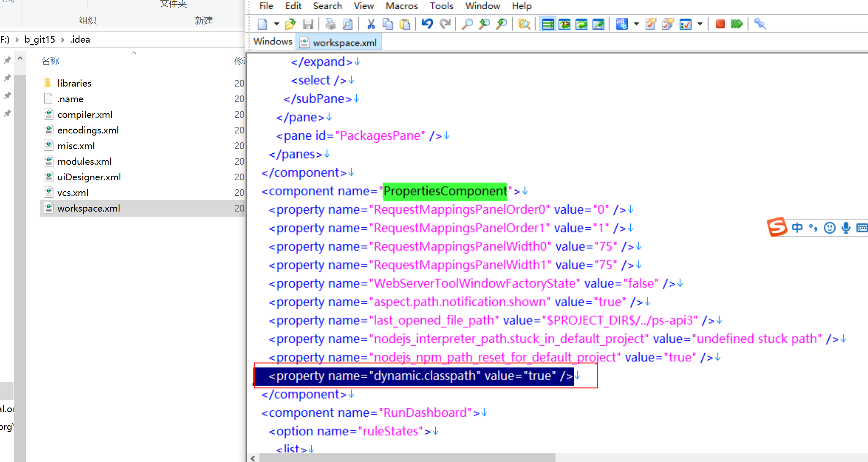Toggle Sogou Chinese/English input mode
Viewport: 868px width, 462px height.
(797, 228)
